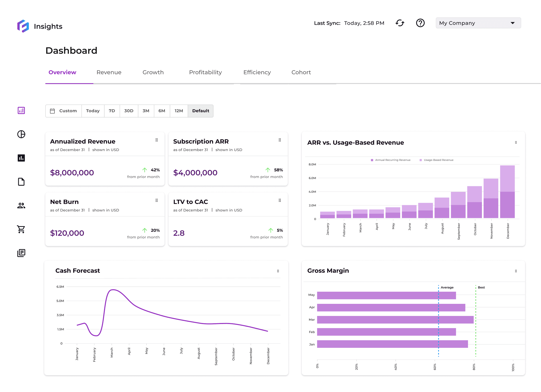Screen dimensions: 541x392
Task: Click the Average marker line on Gross Margin
Action: click(438, 321)
